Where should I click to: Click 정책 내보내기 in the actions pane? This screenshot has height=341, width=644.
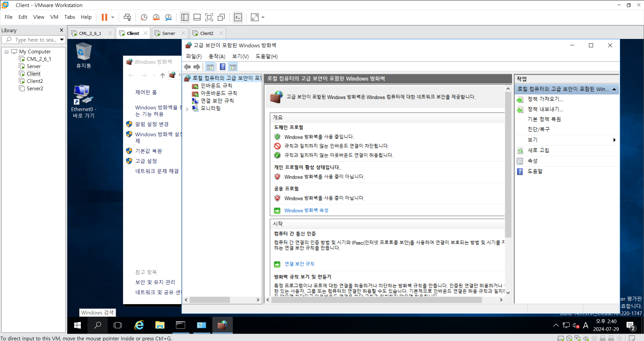click(545, 109)
